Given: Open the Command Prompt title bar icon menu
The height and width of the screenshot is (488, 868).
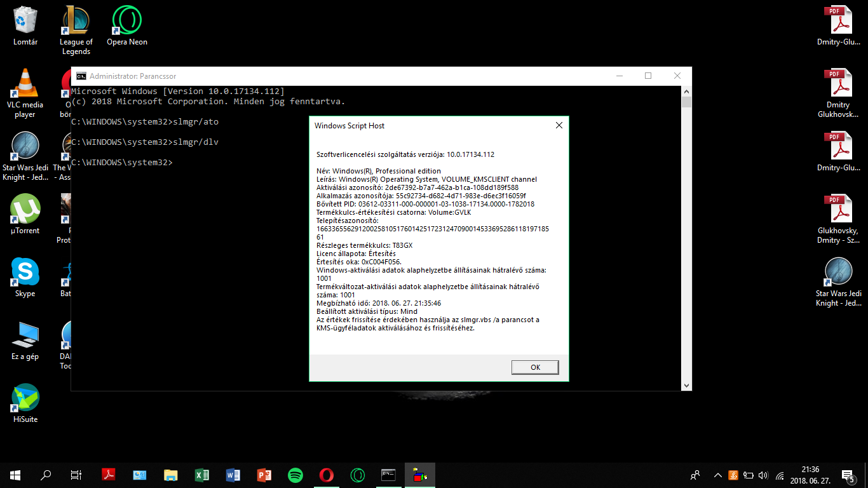Looking at the screenshot, I should 81,76.
